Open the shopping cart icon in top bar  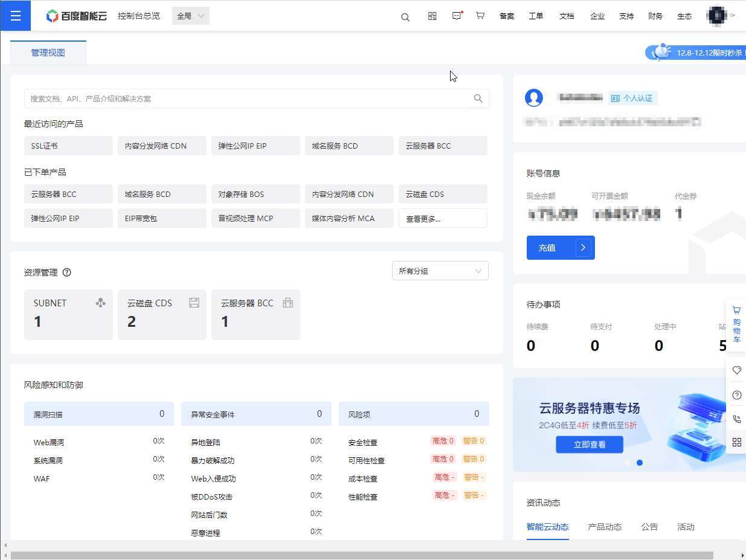point(480,16)
